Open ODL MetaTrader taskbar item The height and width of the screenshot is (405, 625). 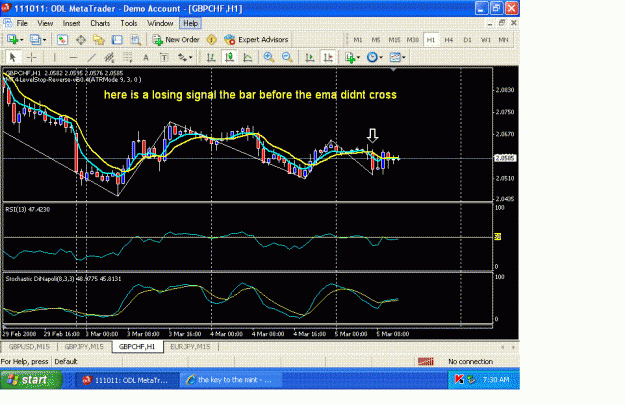tap(128, 380)
